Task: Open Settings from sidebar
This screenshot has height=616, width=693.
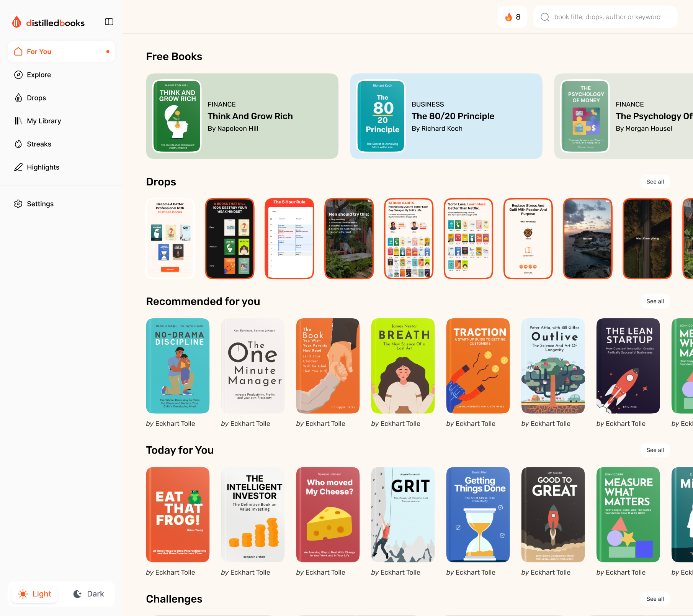Action: tap(40, 204)
